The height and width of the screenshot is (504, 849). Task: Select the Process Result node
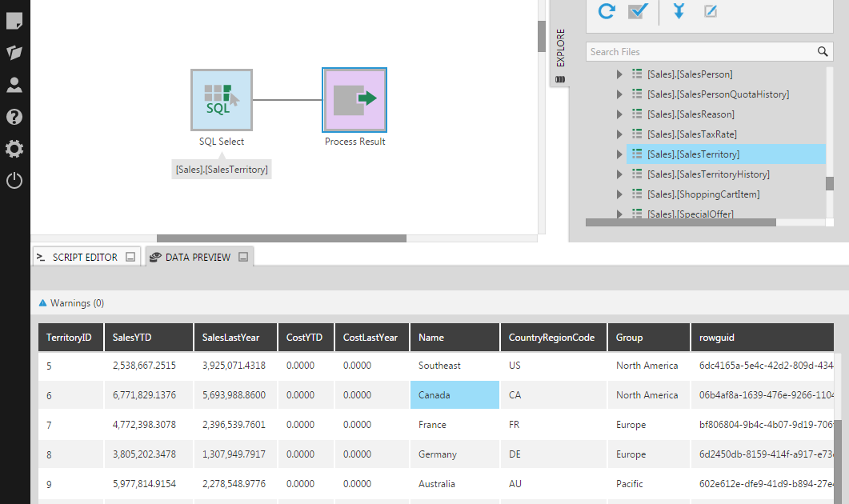[354, 100]
